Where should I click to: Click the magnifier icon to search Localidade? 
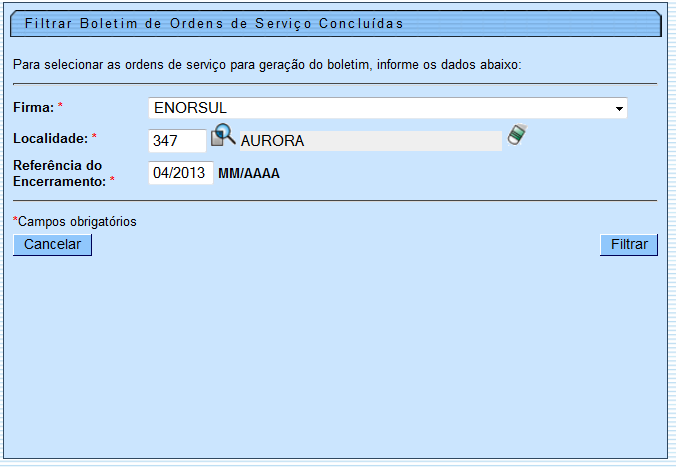[223, 136]
